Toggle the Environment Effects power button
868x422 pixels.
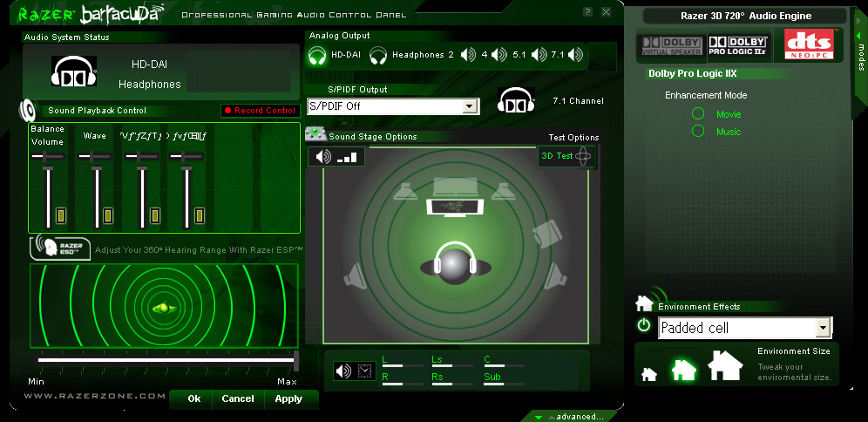[x=644, y=325]
